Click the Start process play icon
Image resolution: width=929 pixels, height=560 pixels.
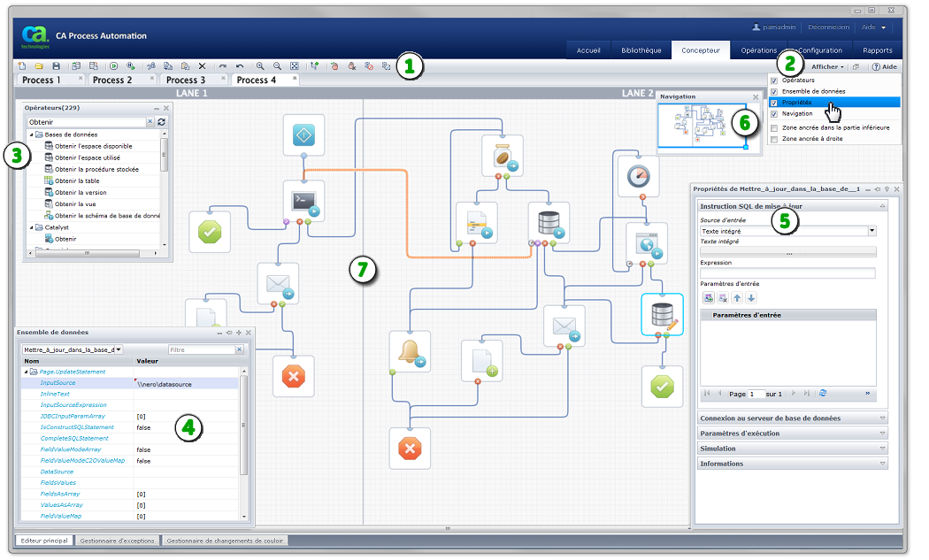point(114,67)
